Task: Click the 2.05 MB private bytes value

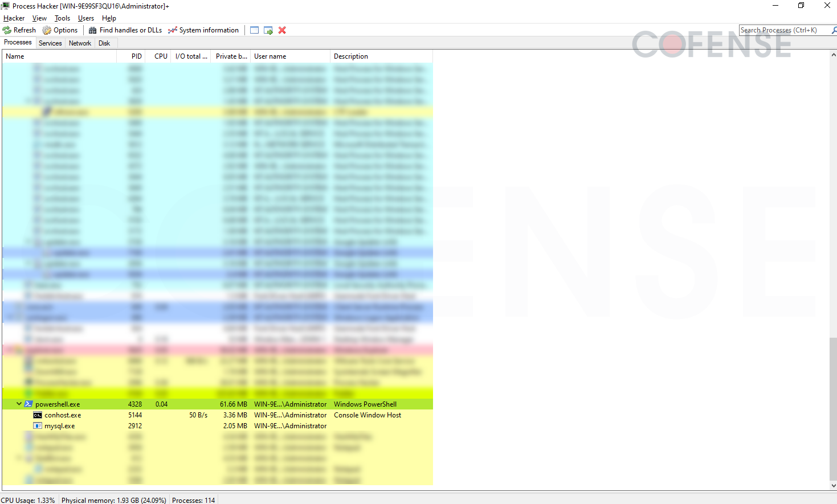Action: click(235, 426)
